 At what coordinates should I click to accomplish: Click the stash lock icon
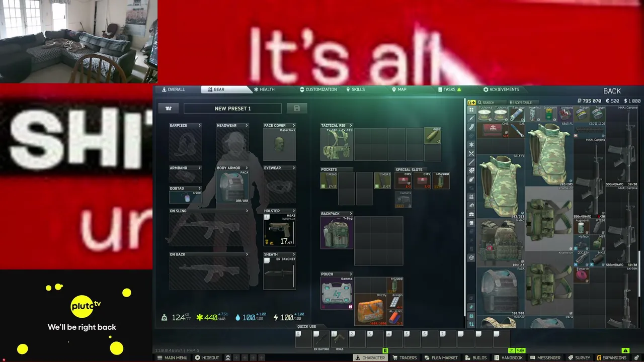(x=471, y=316)
